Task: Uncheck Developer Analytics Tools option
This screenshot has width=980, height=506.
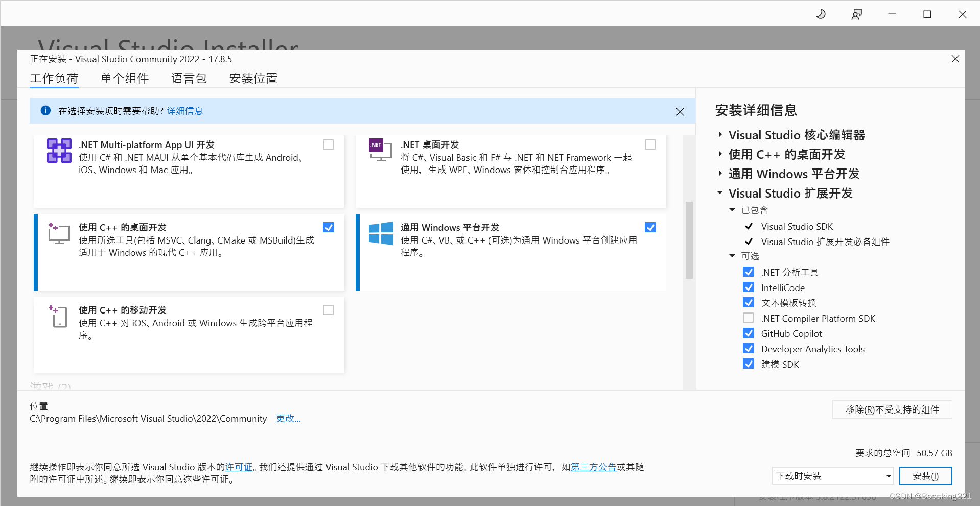Action: point(749,348)
